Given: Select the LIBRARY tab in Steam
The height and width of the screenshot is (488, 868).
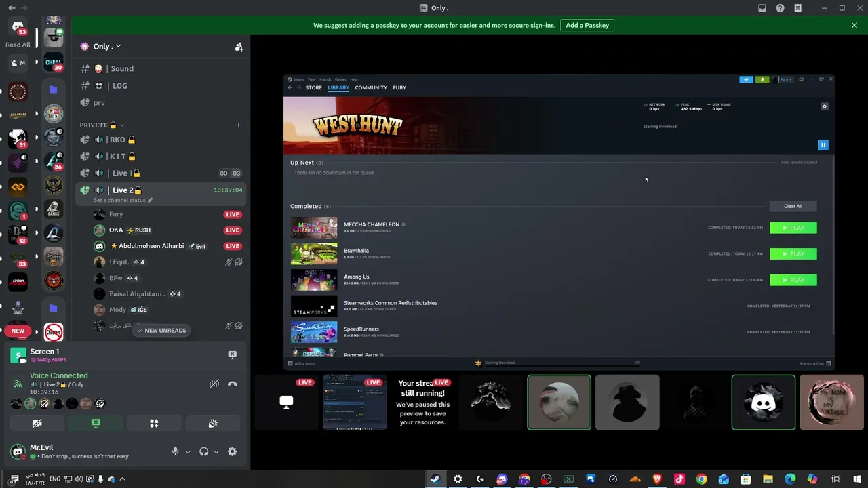Looking at the screenshot, I should 338,87.
